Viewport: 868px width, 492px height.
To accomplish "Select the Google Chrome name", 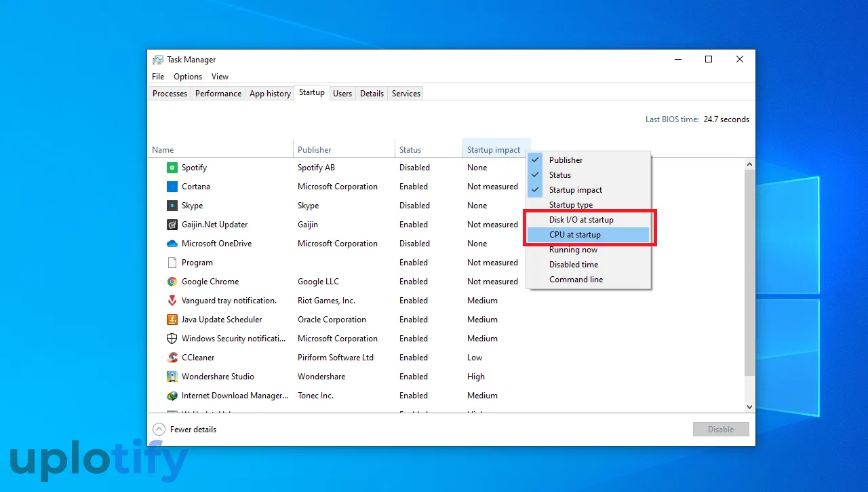I will [x=210, y=282].
